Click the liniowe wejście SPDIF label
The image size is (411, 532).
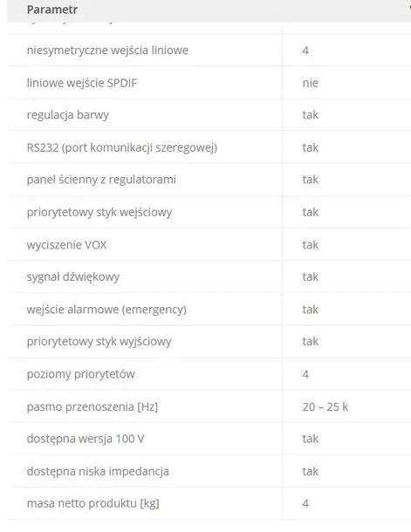coord(82,83)
